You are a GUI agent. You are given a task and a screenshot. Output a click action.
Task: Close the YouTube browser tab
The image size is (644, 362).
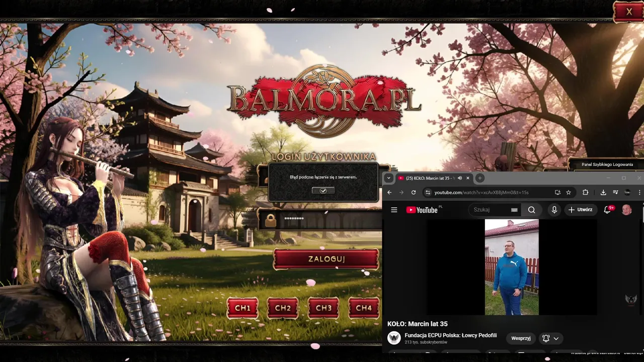pos(468,178)
